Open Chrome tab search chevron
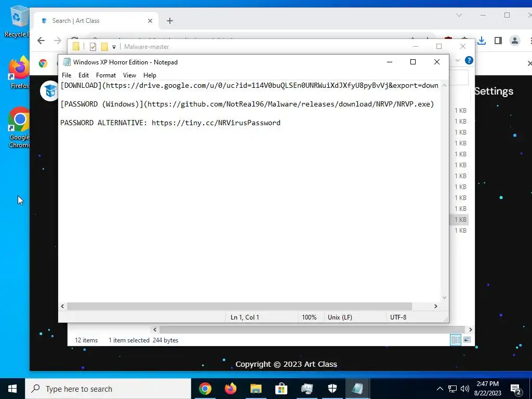Screen dimensions: 532x399 point(459,15)
